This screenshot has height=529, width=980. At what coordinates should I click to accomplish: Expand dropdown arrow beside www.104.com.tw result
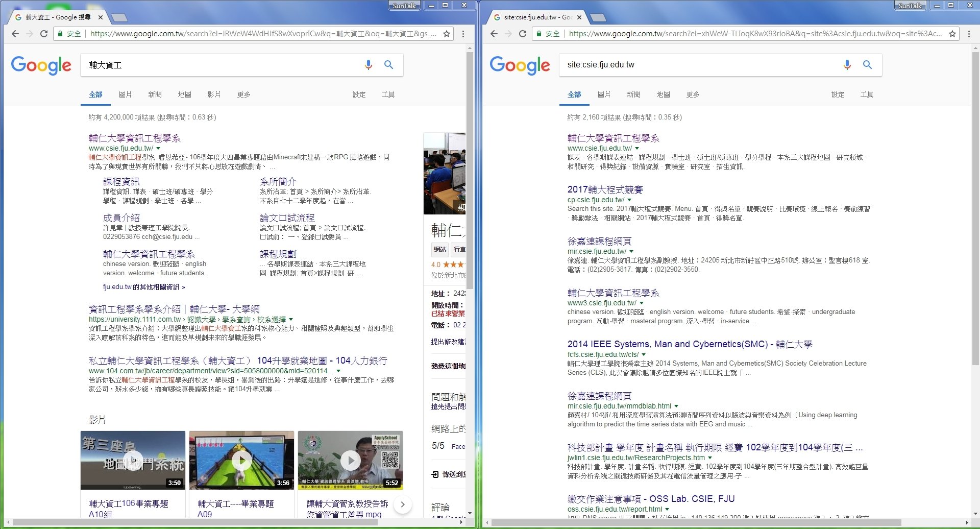pos(338,371)
